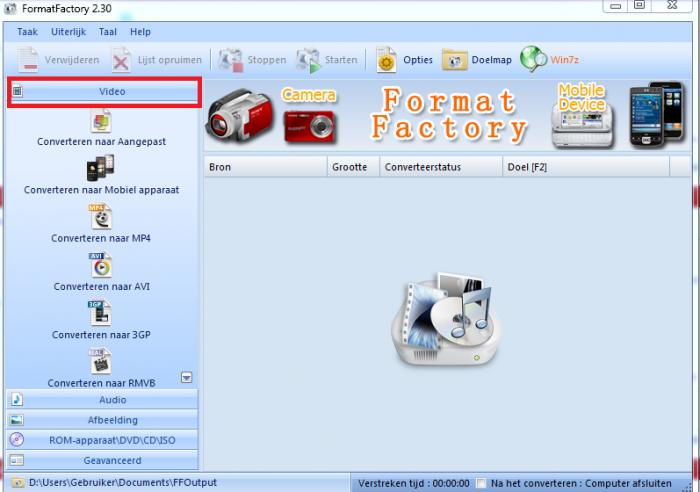Click the Stoppen button label
The height and width of the screenshot is (492, 700).
(x=267, y=60)
